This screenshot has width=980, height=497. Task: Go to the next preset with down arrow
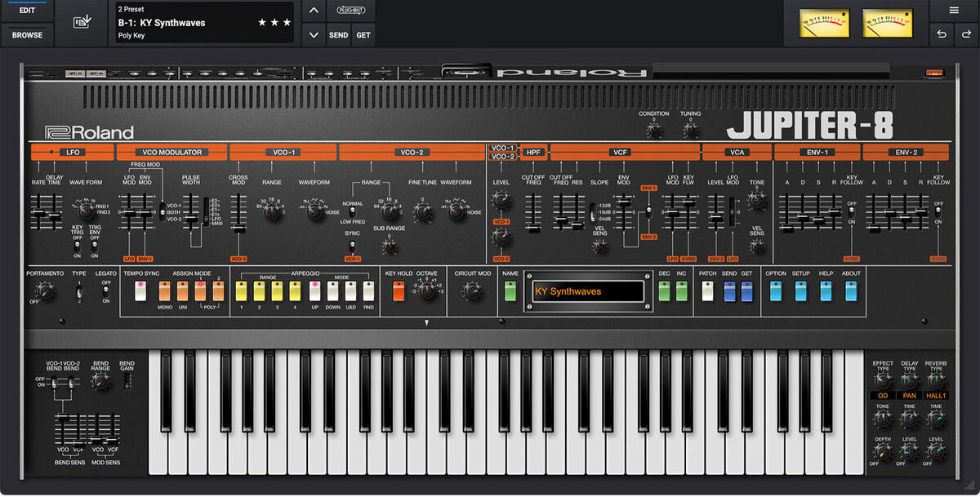coord(314,35)
